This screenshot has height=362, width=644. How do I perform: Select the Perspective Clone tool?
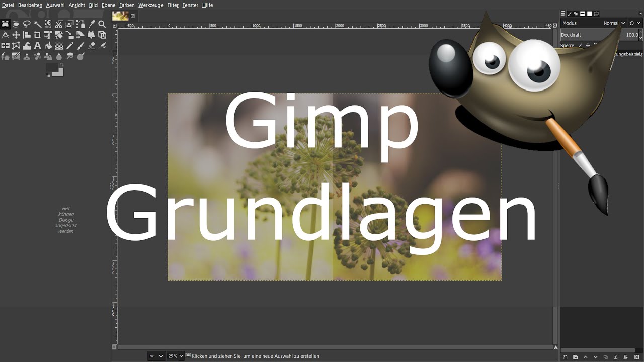click(x=48, y=57)
